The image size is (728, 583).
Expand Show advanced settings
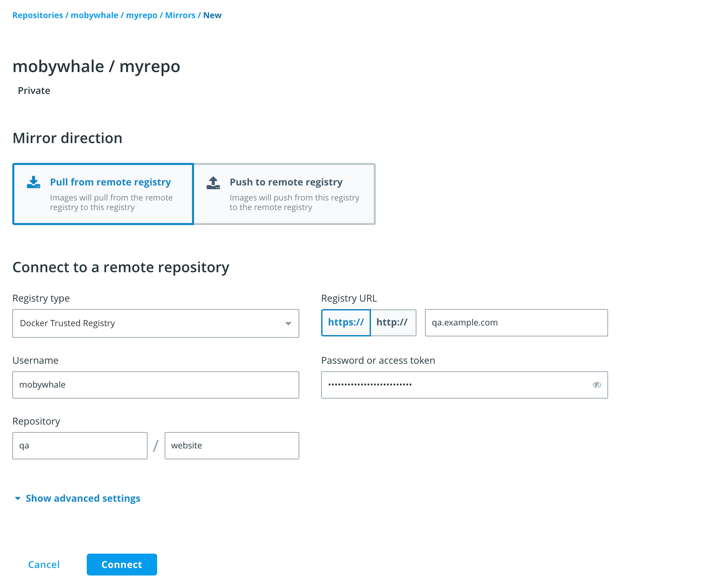click(82, 499)
